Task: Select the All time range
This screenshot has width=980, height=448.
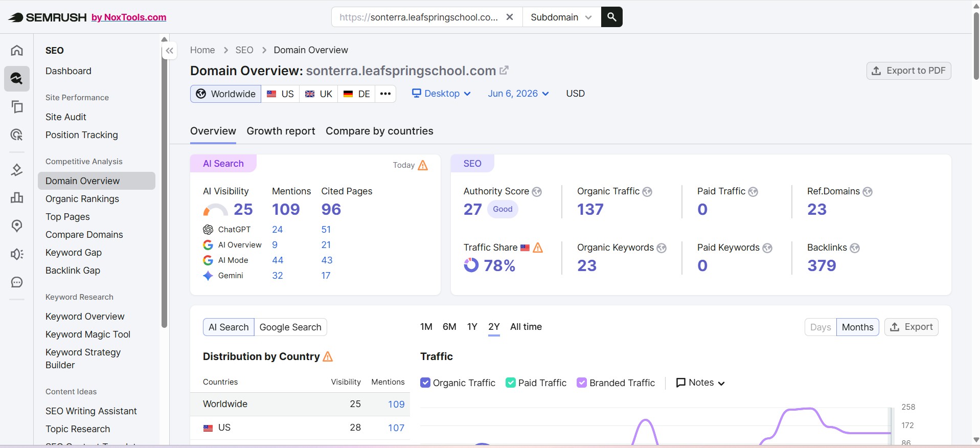Action: pyautogui.click(x=526, y=327)
